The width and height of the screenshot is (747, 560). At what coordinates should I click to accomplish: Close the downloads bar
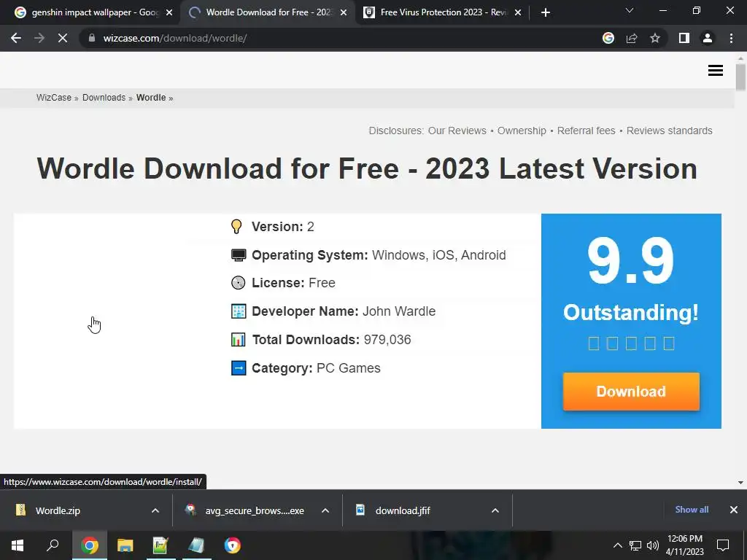(x=734, y=510)
